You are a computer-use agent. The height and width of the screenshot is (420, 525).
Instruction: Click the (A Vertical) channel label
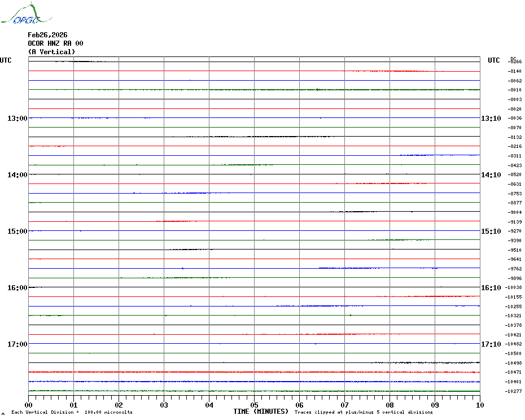51,52
